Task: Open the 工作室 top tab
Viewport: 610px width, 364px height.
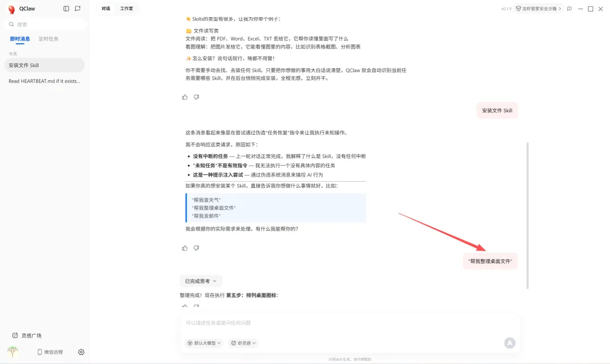Action: tap(127, 8)
